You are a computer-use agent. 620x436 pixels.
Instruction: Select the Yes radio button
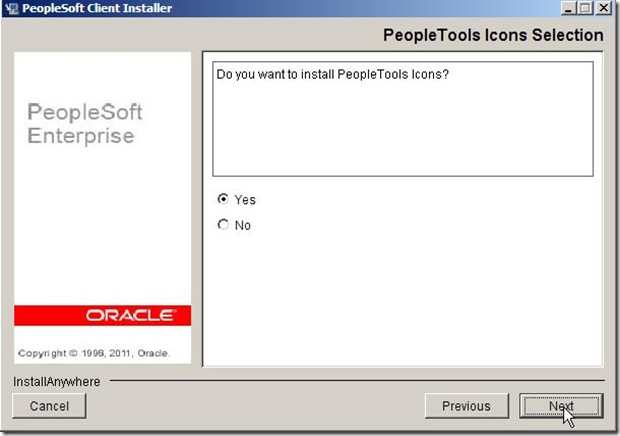click(x=223, y=199)
